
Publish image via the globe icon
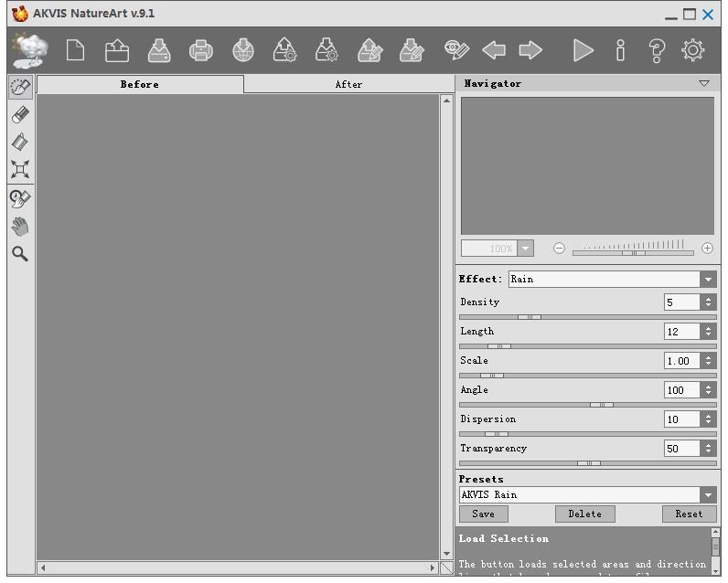(x=243, y=50)
